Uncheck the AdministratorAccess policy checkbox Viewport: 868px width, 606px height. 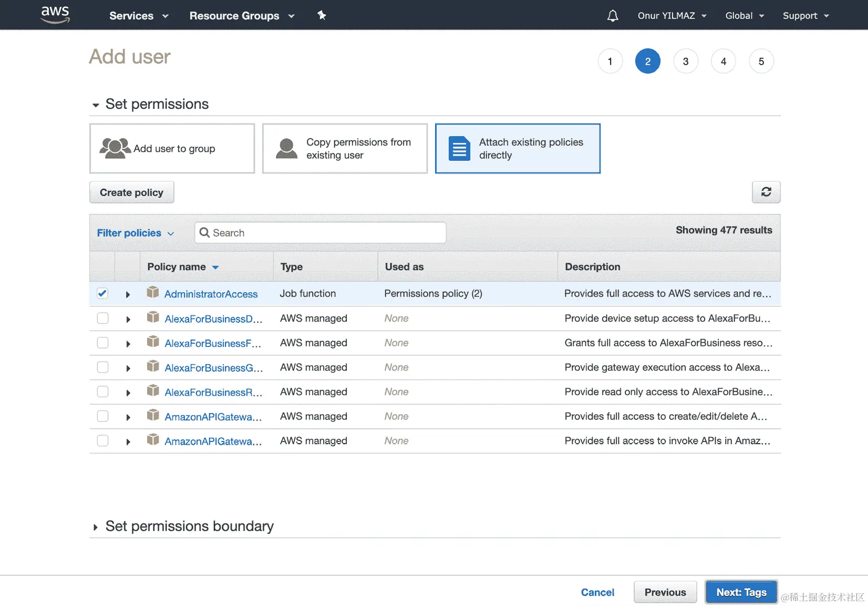[x=102, y=293]
